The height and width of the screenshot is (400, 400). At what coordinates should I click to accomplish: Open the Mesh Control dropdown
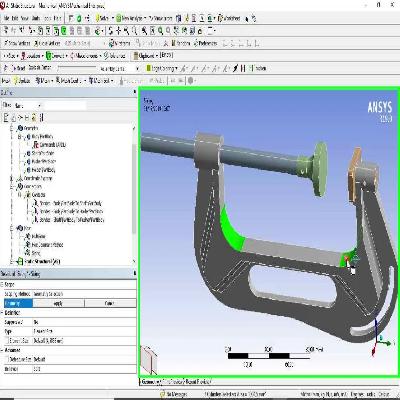(x=70, y=81)
